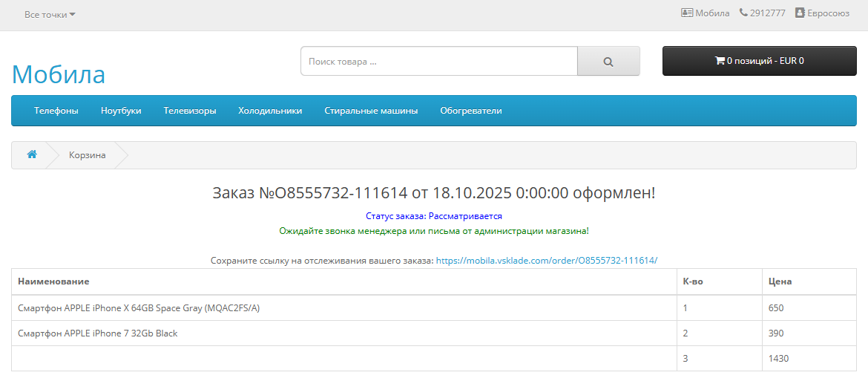The width and height of the screenshot is (868, 381).
Task: Click the phone icon beside 2912777
Action: point(743,13)
